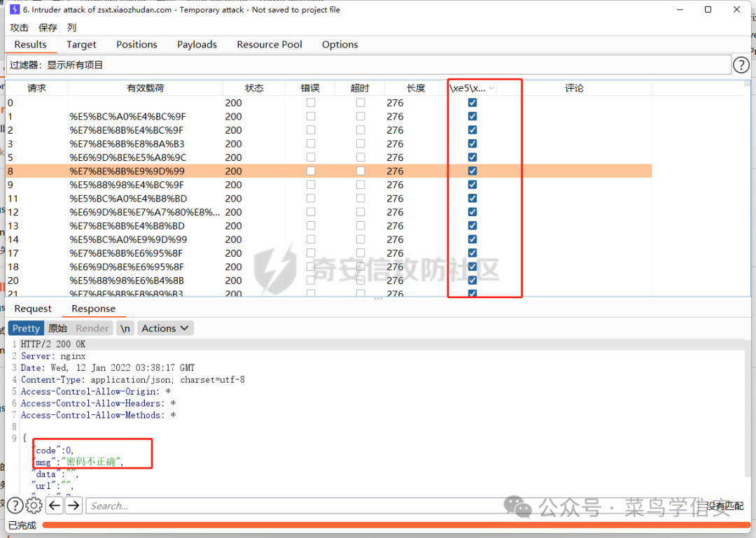Screen dimensions: 756x538
Task: Open the \xe5\x... column header dropdown arrow
Action: [x=491, y=87]
